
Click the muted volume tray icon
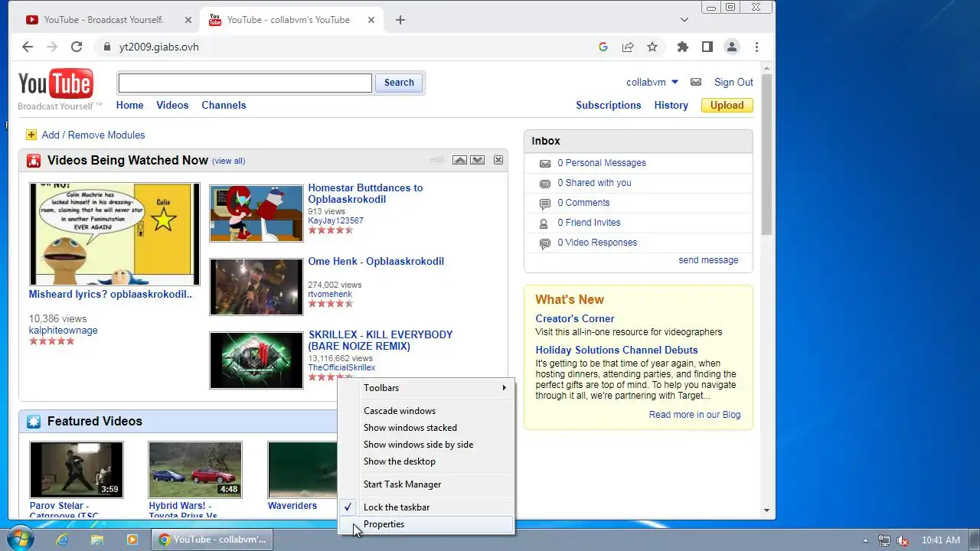pos(903,540)
